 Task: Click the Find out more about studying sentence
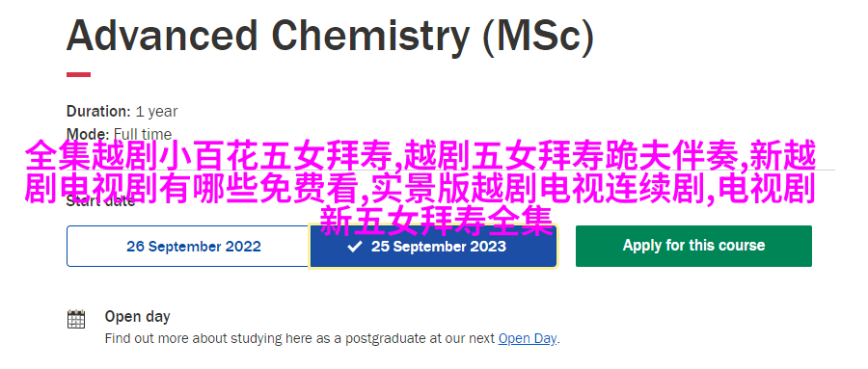point(332,338)
